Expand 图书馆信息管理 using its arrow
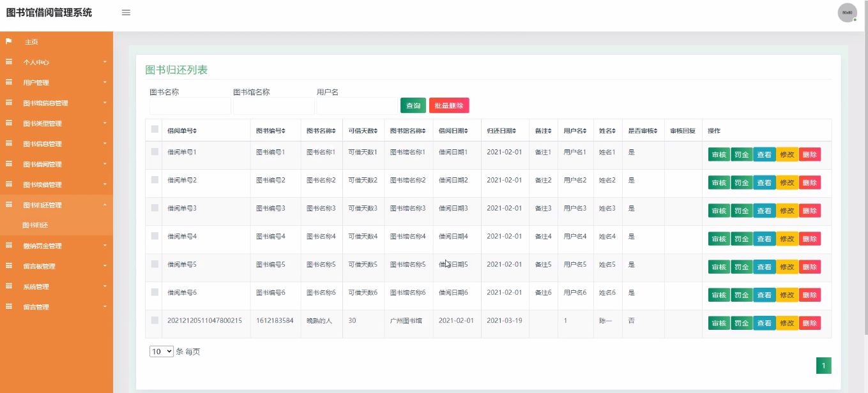The image size is (868, 393). tap(105, 103)
